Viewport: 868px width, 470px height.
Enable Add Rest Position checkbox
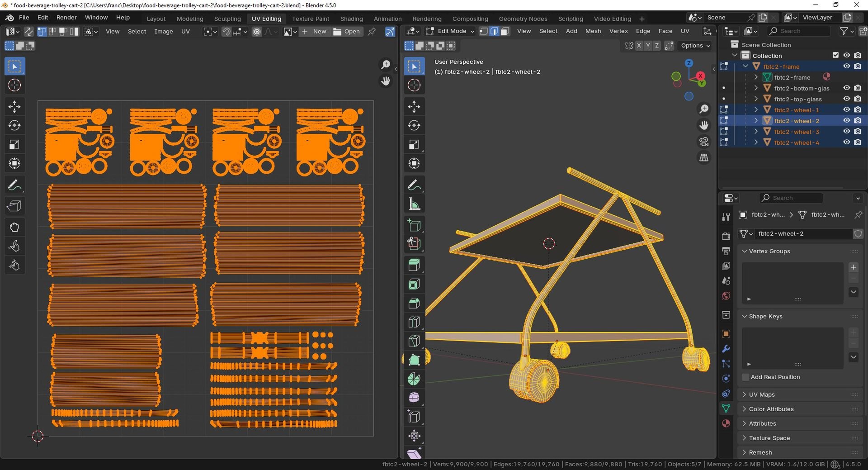tap(745, 377)
